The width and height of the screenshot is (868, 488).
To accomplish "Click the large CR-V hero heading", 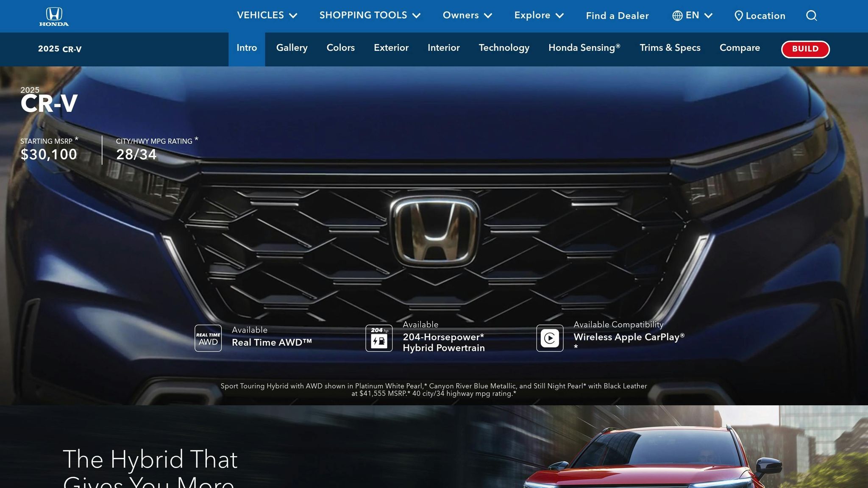I will point(49,104).
